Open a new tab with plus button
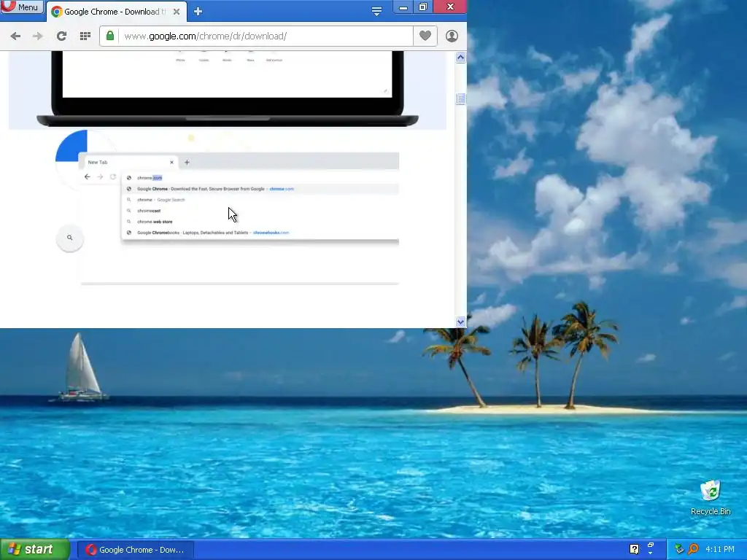This screenshot has width=747, height=560. 198,12
